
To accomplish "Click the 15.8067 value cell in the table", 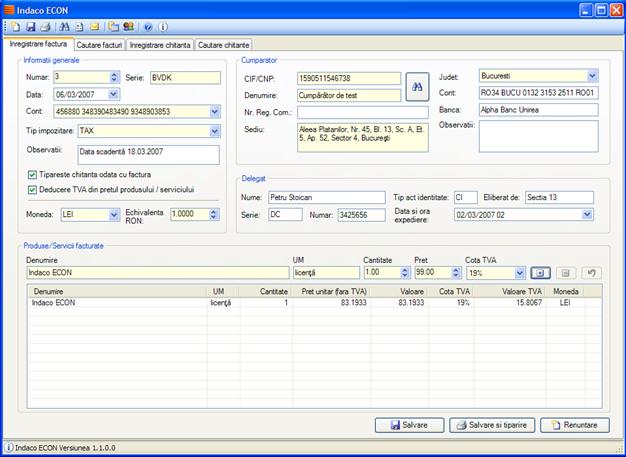I will click(510, 303).
